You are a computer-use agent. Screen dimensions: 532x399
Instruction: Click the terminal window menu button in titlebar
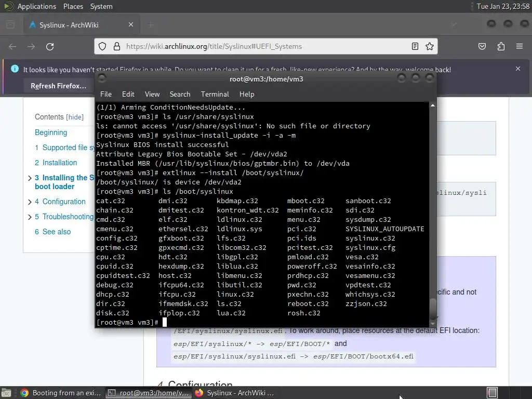(101, 79)
